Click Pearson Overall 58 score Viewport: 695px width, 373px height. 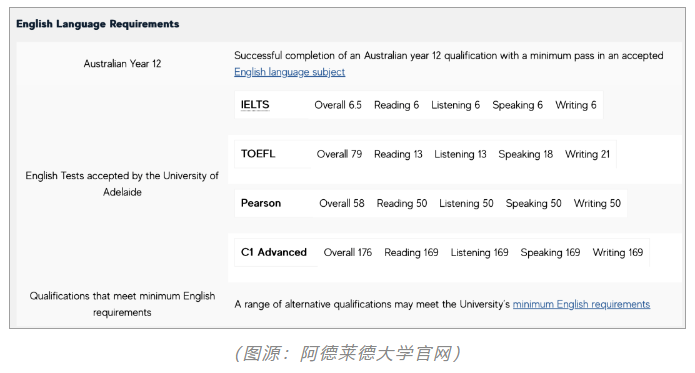[342, 203]
